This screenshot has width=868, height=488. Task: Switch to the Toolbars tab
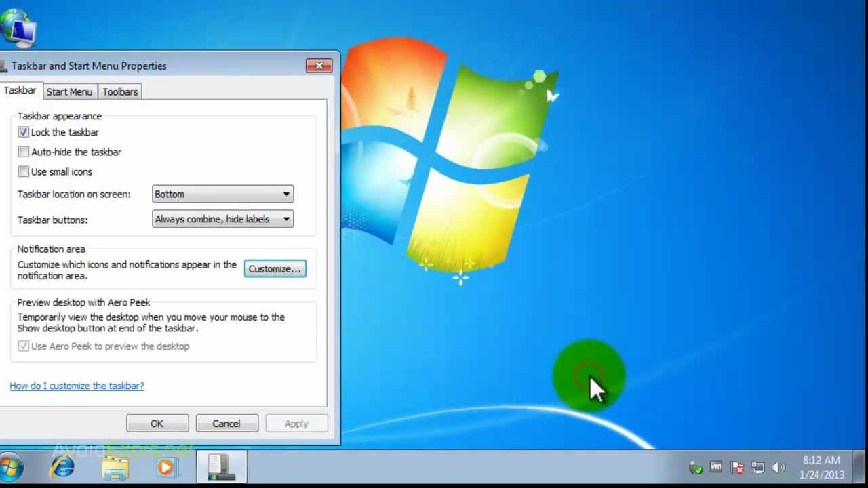coord(120,91)
